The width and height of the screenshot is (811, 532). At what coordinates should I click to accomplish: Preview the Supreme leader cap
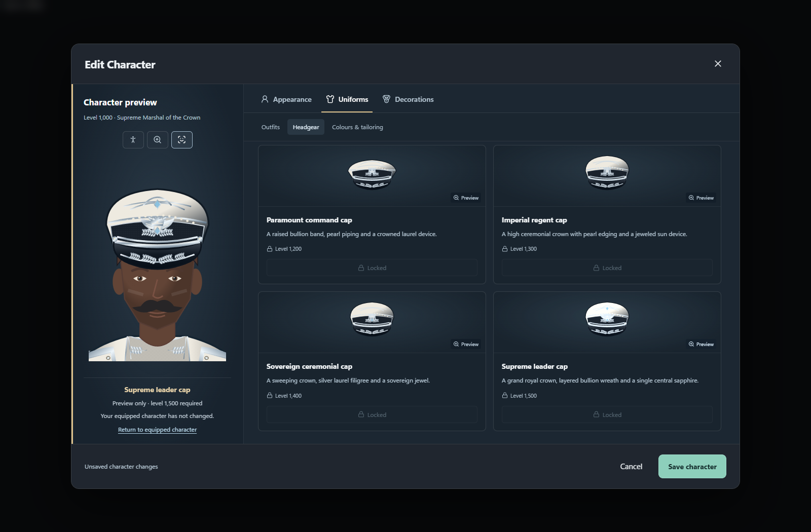coord(701,344)
